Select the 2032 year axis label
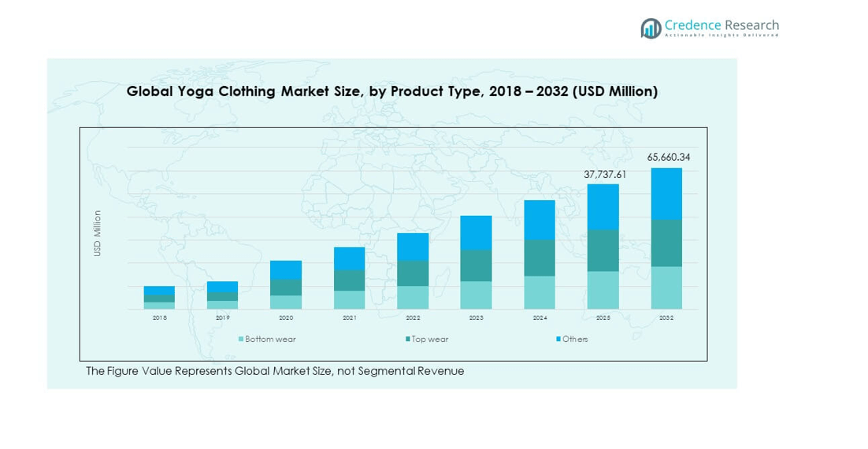Image resolution: width=868 pixels, height=449 pixels. [666, 317]
